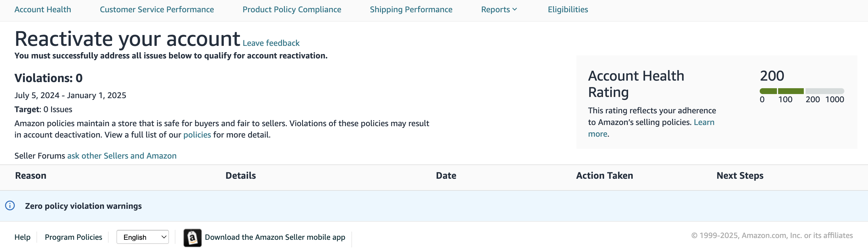The width and height of the screenshot is (868, 250).
Task: Click the Details column header
Action: pos(240,176)
